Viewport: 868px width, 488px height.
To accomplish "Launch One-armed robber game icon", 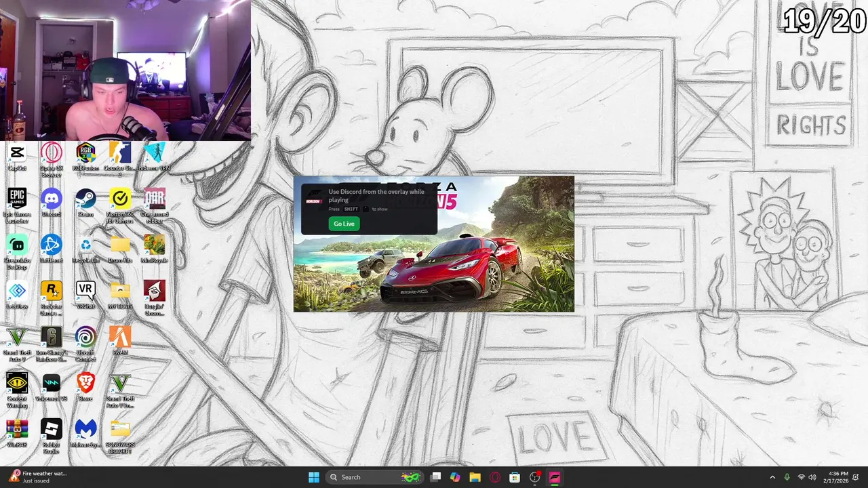I will point(155,206).
